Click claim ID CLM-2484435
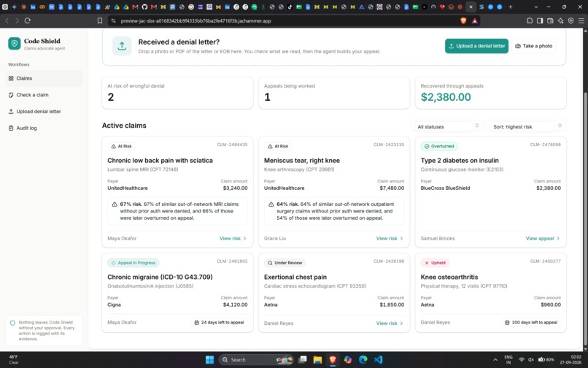 pyautogui.click(x=232, y=145)
